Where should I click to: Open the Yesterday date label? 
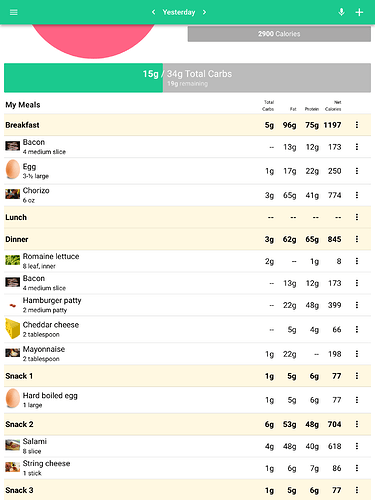179,12
